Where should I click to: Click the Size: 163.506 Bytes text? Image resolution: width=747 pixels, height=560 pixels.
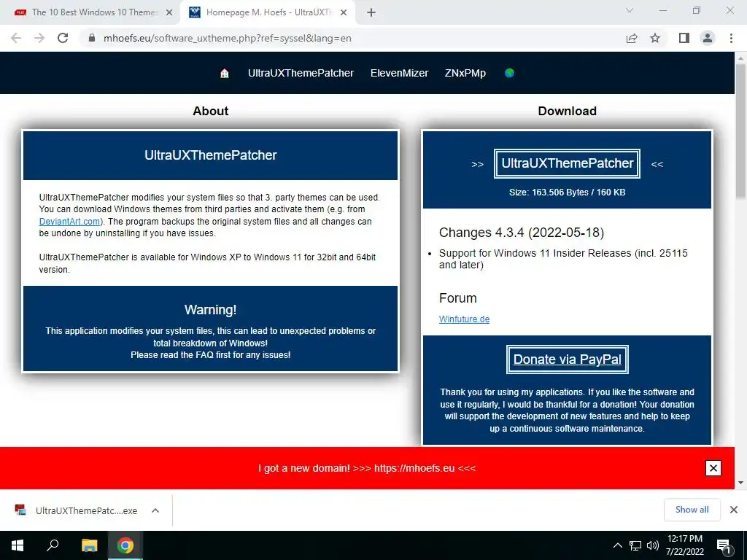point(567,192)
